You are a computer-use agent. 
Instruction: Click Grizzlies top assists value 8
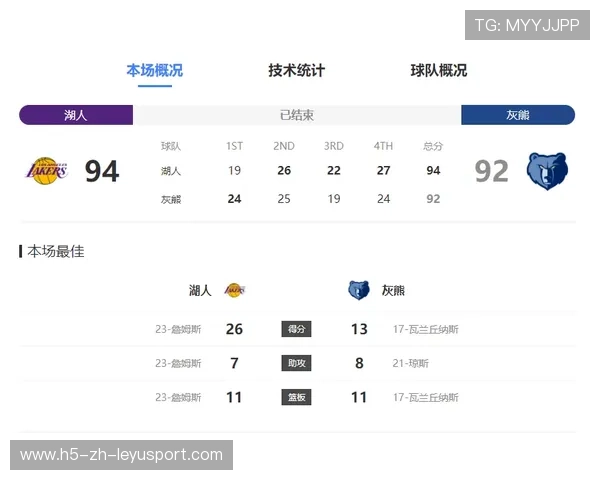[359, 363]
